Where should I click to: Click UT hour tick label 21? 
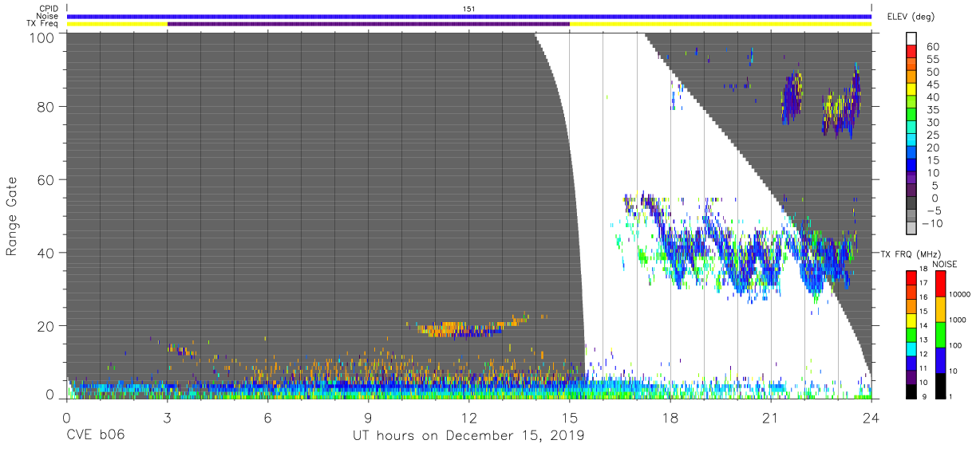(771, 418)
